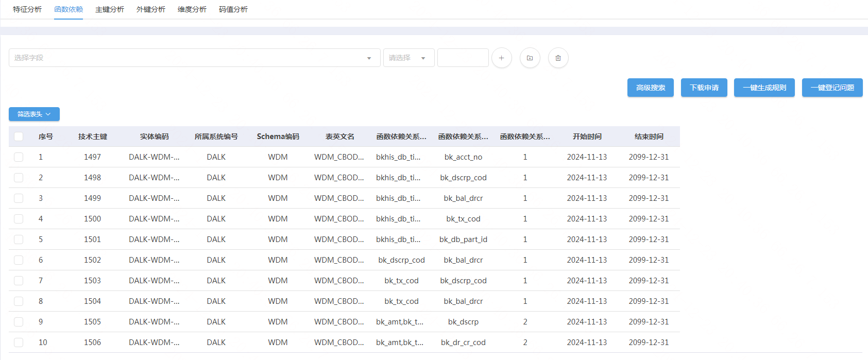Click the bk_tx_cod dependency cell in row 7
Image resolution: width=868 pixels, height=360 pixels.
click(402, 281)
